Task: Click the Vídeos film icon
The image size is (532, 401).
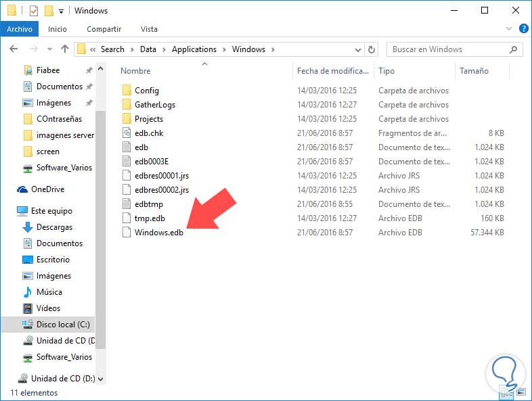Action: (x=28, y=308)
